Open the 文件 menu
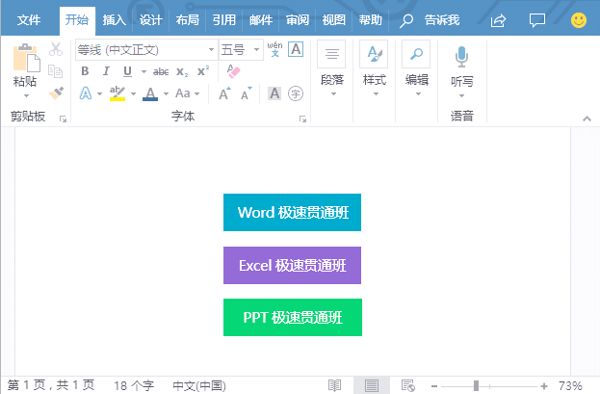 coord(28,20)
